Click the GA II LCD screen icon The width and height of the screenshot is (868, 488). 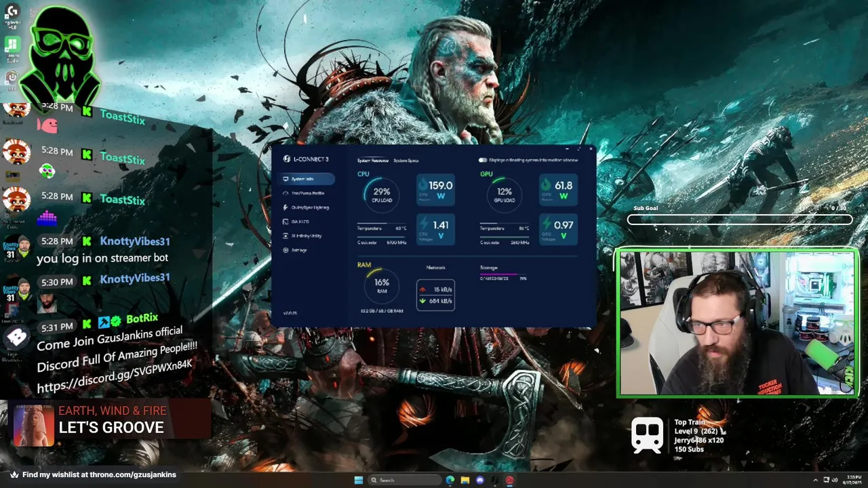[285, 222]
